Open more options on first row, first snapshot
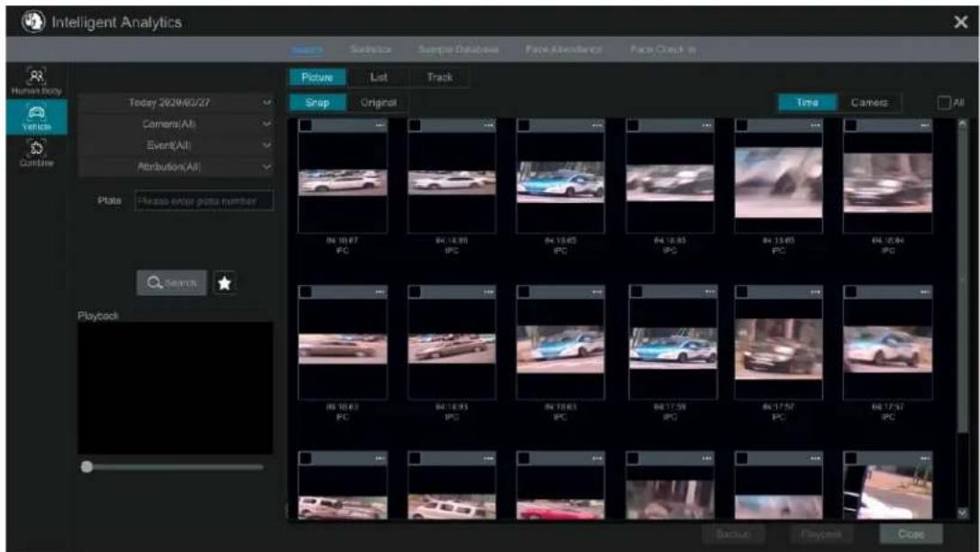Viewport: 980px width, 552px height. (x=380, y=125)
